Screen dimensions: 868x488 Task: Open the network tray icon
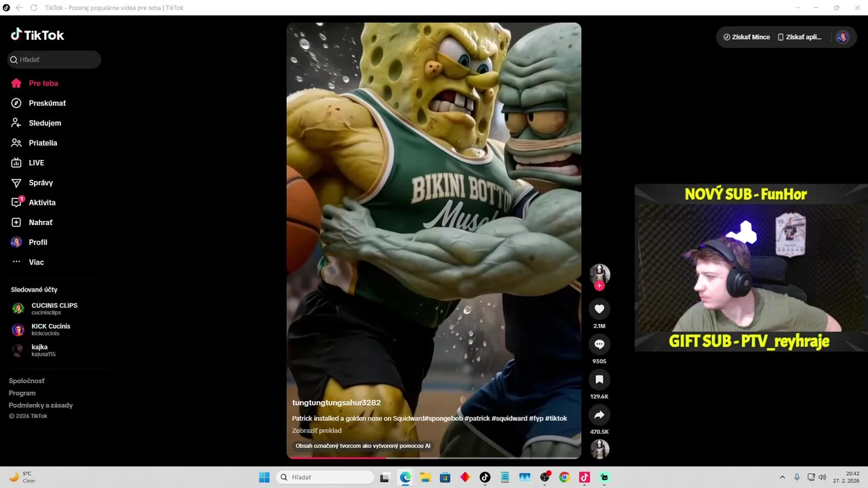tap(811, 477)
